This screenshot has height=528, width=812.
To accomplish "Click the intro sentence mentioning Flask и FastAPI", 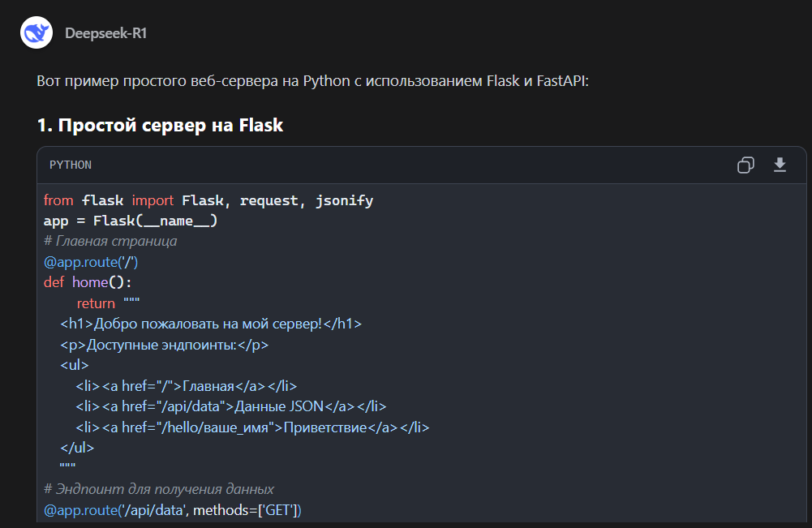I will click(x=312, y=81).
